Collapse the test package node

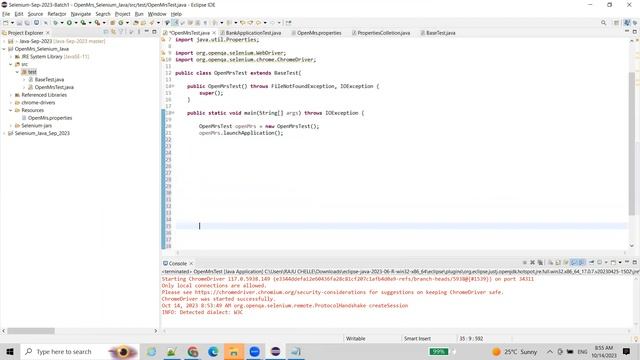[x=17, y=72]
